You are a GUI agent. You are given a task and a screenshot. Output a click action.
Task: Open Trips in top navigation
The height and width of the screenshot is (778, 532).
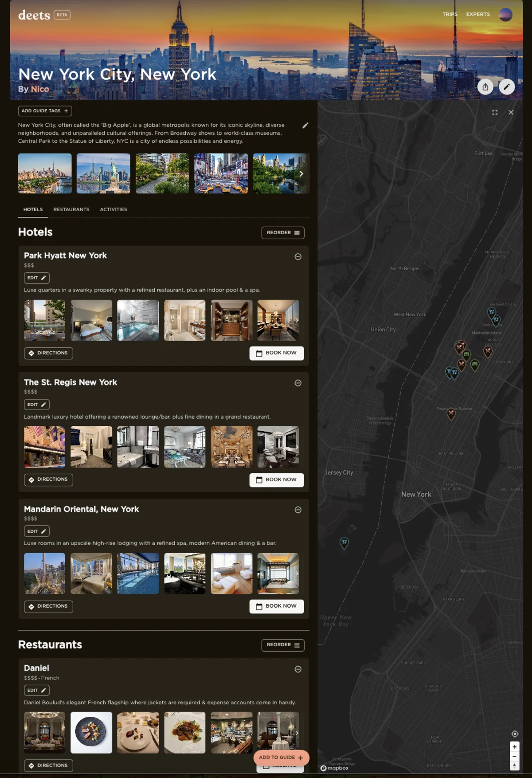(x=450, y=14)
